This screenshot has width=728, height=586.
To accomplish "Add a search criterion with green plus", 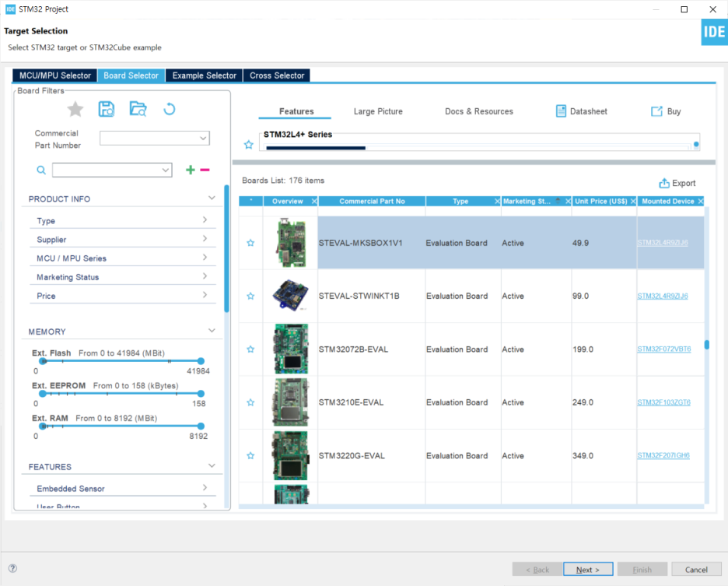I will [191, 170].
